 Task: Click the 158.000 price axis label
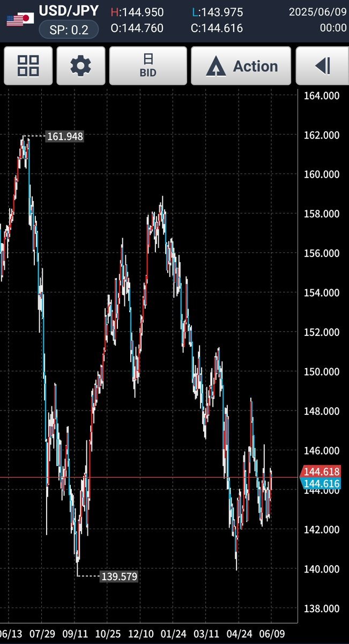click(x=321, y=214)
